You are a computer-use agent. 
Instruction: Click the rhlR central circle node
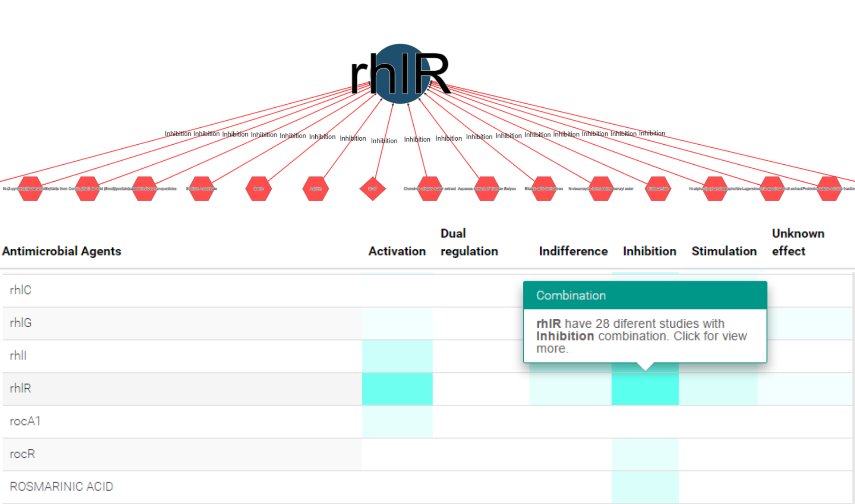tap(400, 73)
